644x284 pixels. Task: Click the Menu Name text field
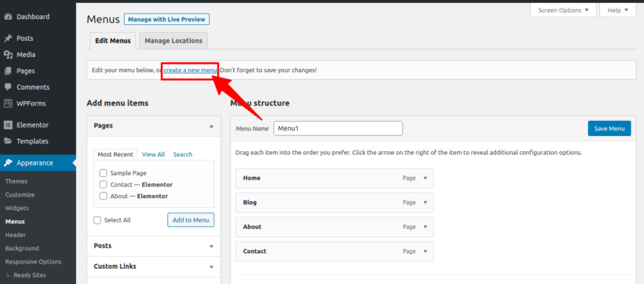pos(338,128)
